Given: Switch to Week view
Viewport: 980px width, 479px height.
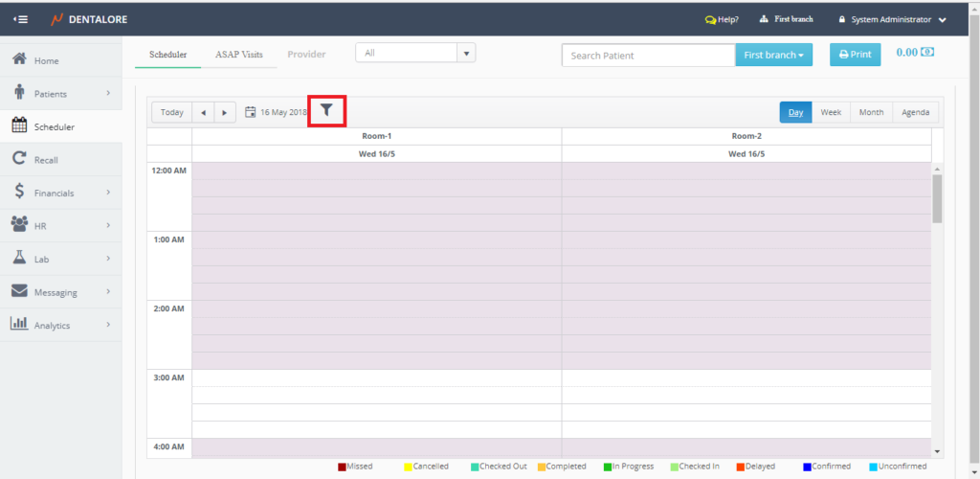Looking at the screenshot, I should click(831, 112).
